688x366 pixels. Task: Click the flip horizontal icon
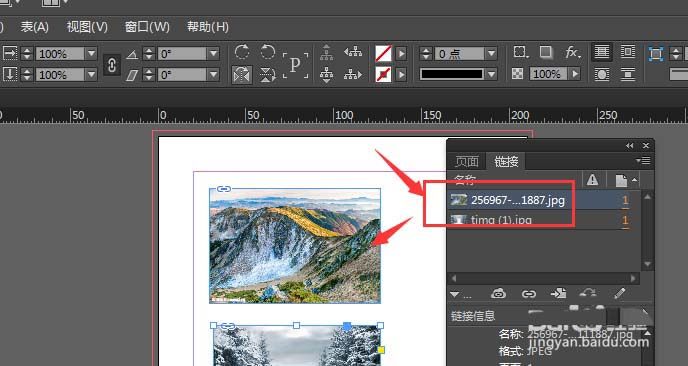point(242,75)
